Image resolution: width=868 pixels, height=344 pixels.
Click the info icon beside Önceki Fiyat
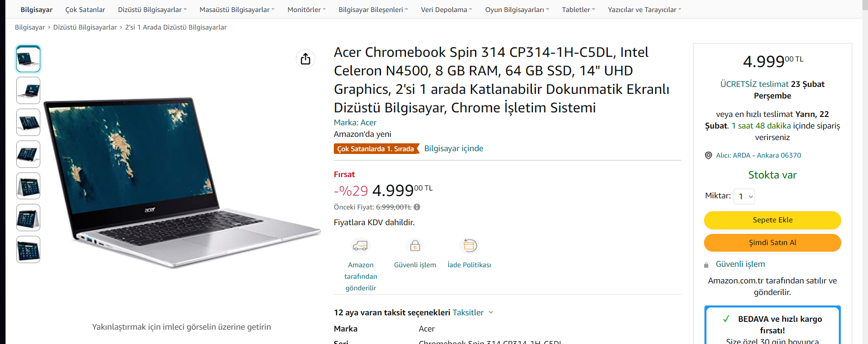(417, 207)
